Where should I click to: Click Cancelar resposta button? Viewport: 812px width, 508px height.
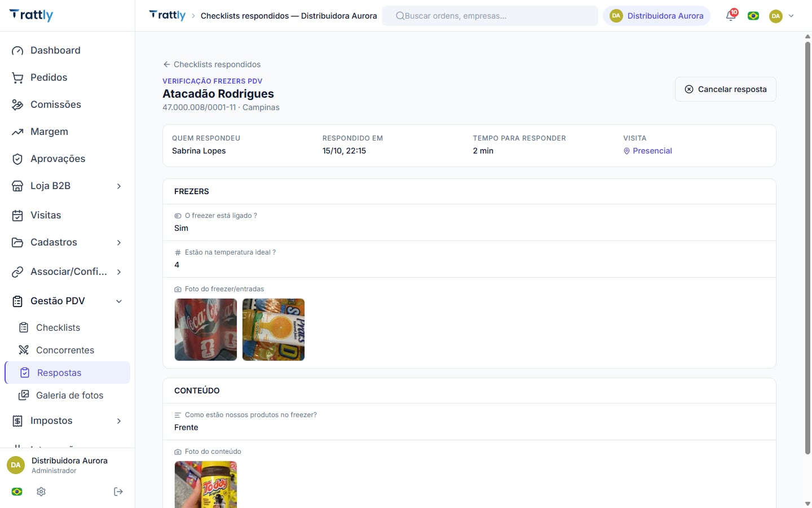[726, 89]
